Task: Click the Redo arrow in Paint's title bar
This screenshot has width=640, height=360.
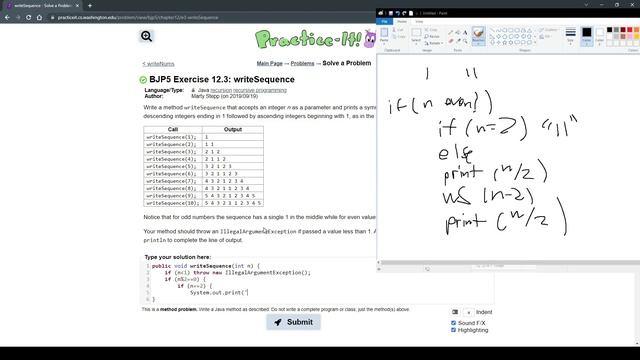Action: 404,13
